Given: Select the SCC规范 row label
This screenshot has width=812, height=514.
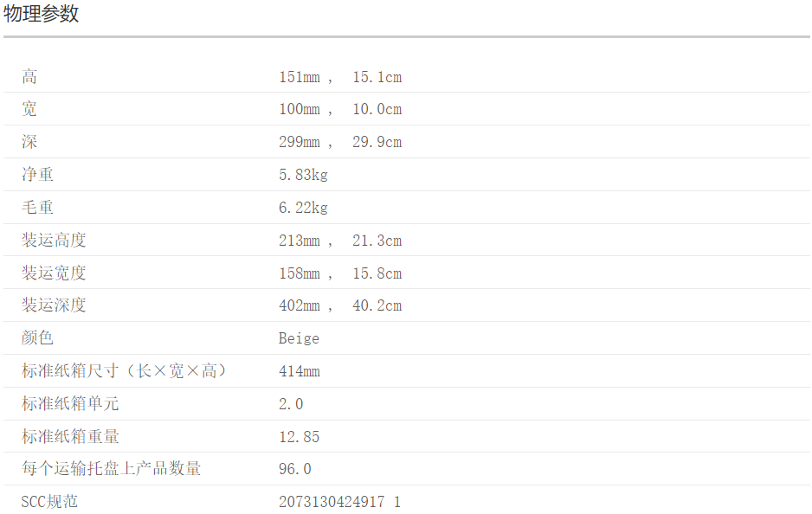Looking at the screenshot, I should tap(49, 502).
